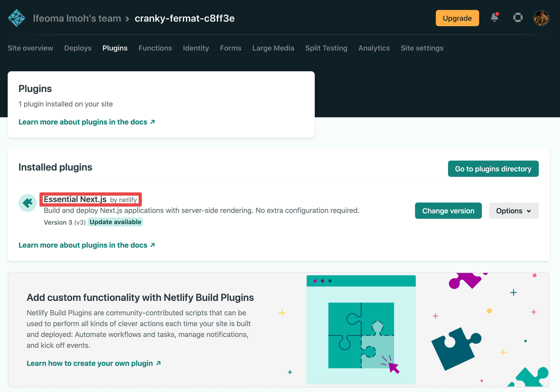Open the support lifebuoy icon
Image resolution: width=560 pixels, height=392 pixels.
click(518, 17)
